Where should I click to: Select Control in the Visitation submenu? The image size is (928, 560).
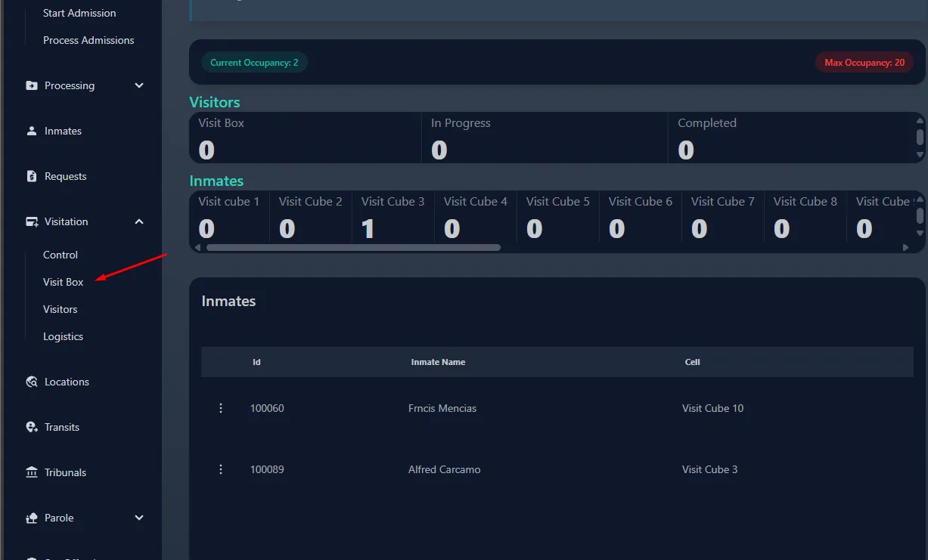coord(61,255)
